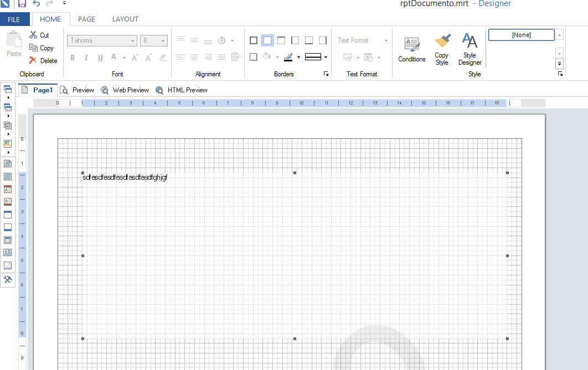Open border style line dropdown arrow
The height and width of the screenshot is (370, 588).
click(326, 58)
